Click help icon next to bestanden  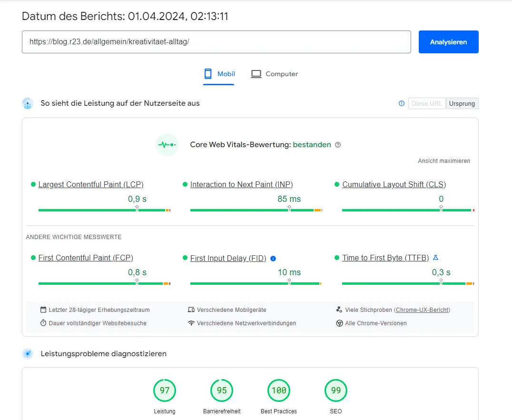pyautogui.click(x=338, y=145)
